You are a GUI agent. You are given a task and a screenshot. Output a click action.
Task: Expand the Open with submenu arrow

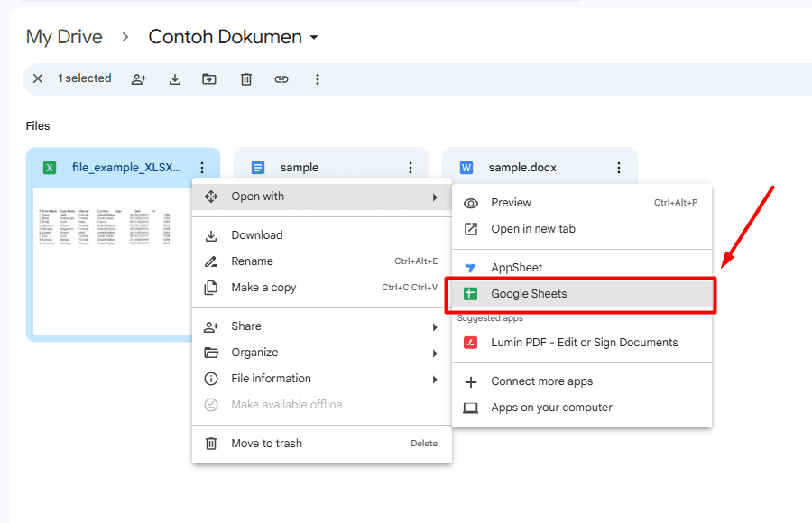tap(435, 197)
